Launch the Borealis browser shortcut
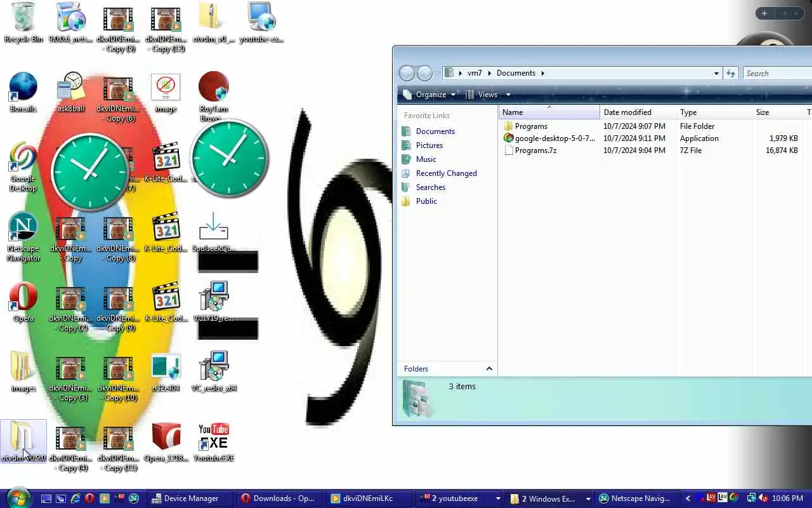 pyautogui.click(x=23, y=92)
